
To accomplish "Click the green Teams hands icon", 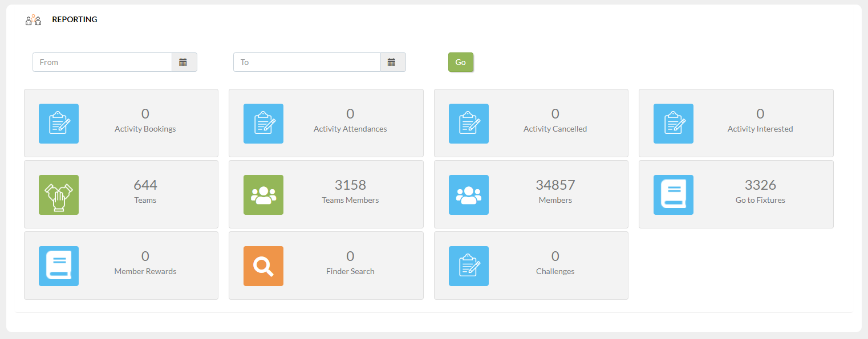I will [x=59, y=195].
